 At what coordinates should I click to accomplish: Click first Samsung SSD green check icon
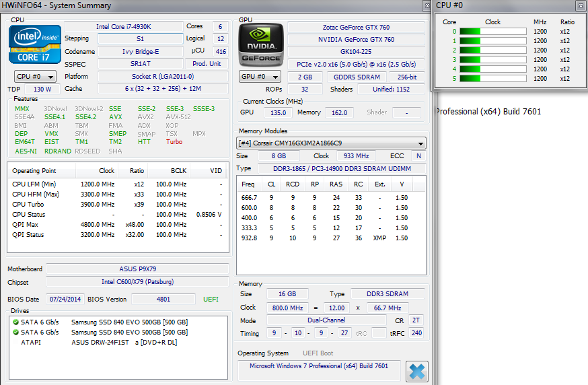[15, 322]
